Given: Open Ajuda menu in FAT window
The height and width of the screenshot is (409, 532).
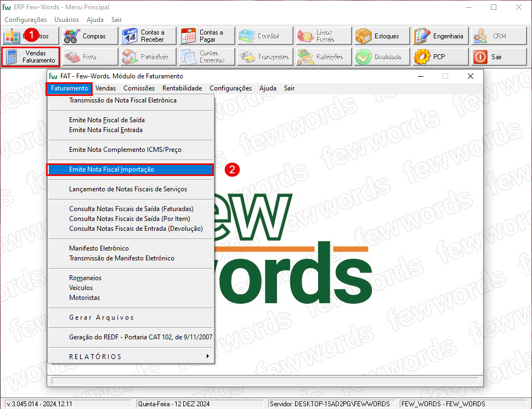Looking at the screenshot, I should [268, 88].
